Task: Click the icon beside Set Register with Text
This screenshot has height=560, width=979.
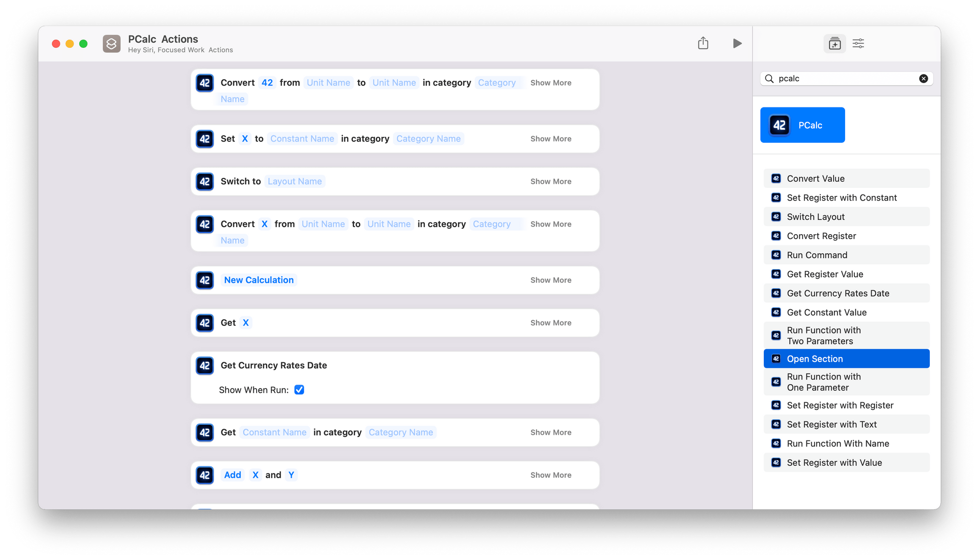Action: pyautogui.click(x=776, y=424)
